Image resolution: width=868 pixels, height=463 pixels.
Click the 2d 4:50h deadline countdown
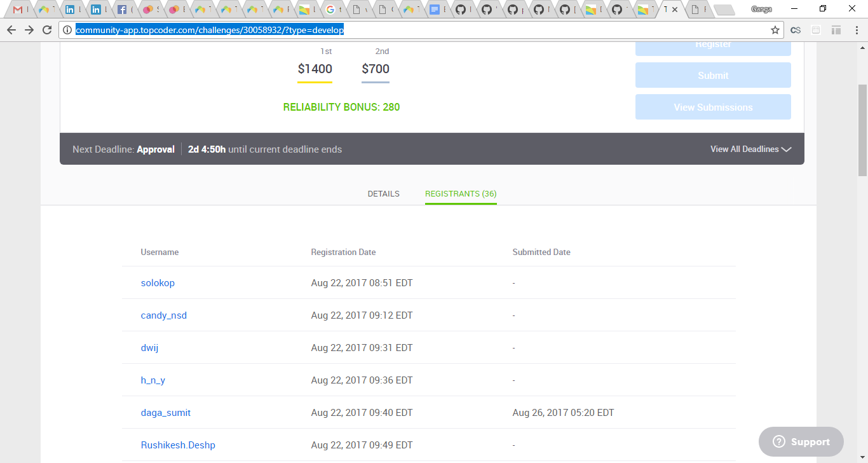[x=207, y=149]
